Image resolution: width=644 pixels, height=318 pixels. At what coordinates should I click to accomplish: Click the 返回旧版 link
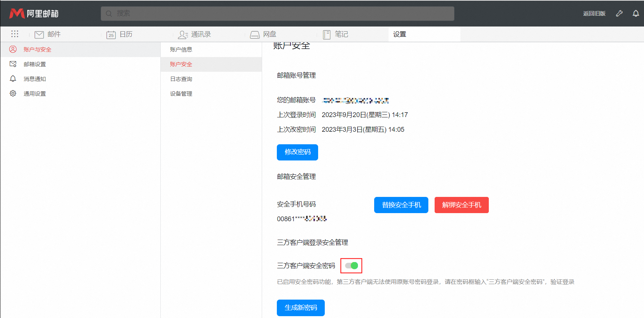[594, 14]
